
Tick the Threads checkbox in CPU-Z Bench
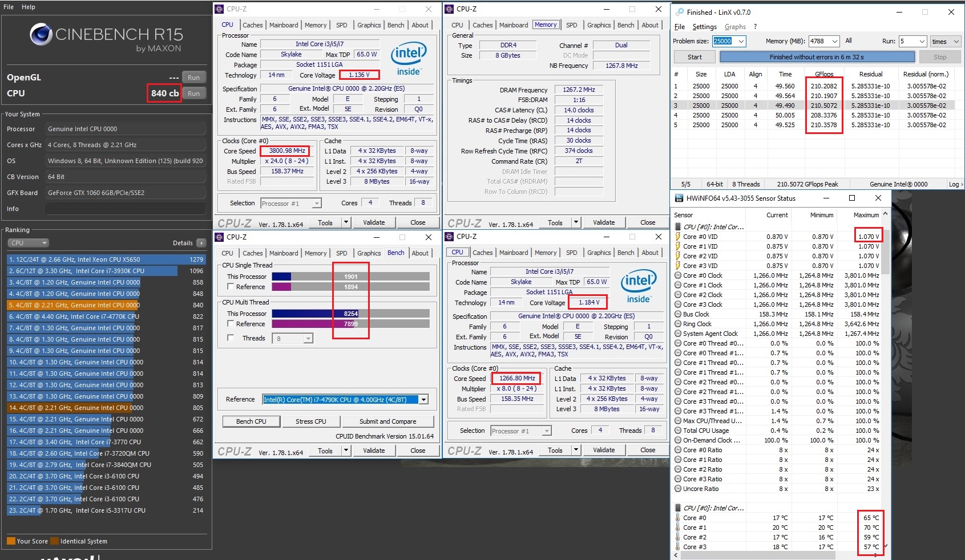pyautogui.click(x=231, y=338)
